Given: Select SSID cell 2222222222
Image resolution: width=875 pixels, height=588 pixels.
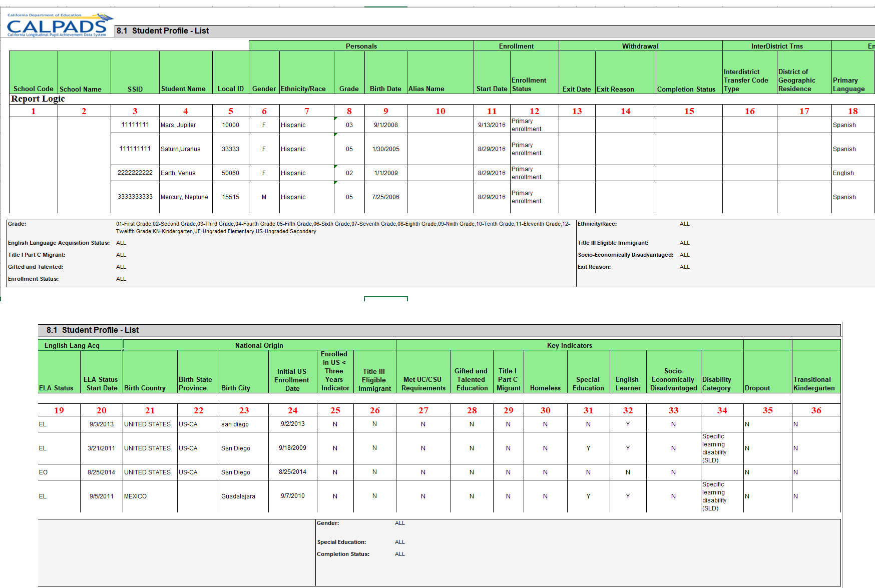Looking at the screenshot, I should pos(135,173).
